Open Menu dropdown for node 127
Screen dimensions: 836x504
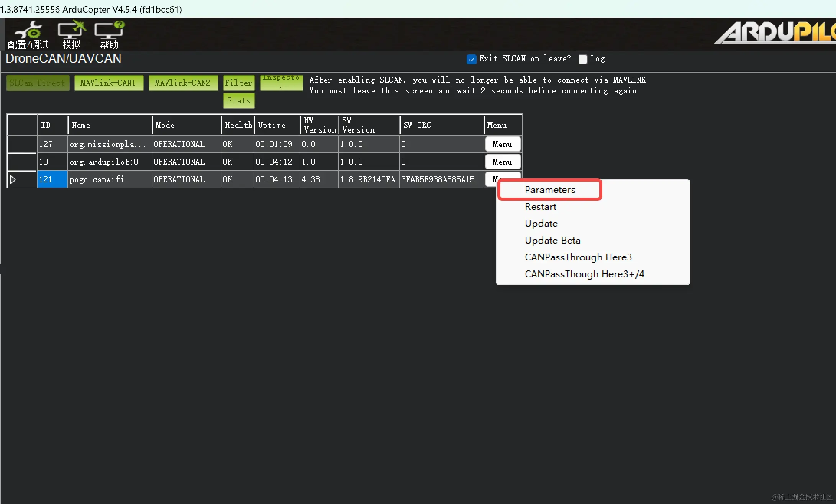coord(502,144)
